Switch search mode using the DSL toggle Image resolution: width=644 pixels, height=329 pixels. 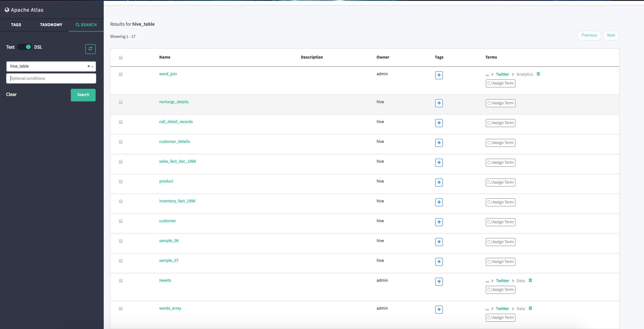point(25,47)
